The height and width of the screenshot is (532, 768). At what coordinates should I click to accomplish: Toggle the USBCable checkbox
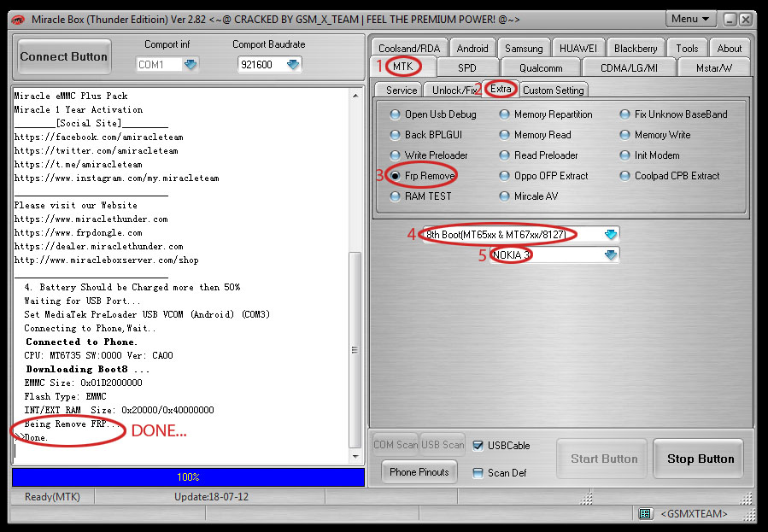coord(478,446)
